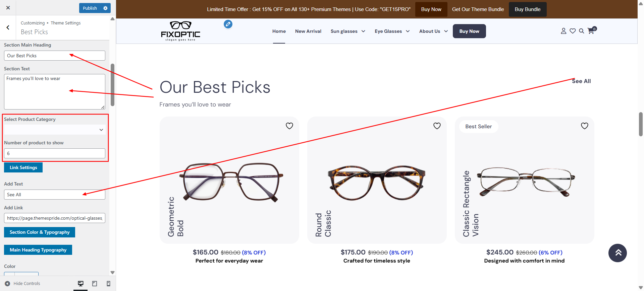
Task: Add Geometric Bold glasses to wishlist
Action: 289,126
